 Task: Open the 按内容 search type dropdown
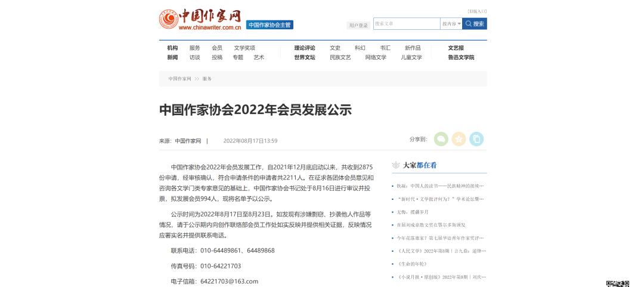coord(451,24)
